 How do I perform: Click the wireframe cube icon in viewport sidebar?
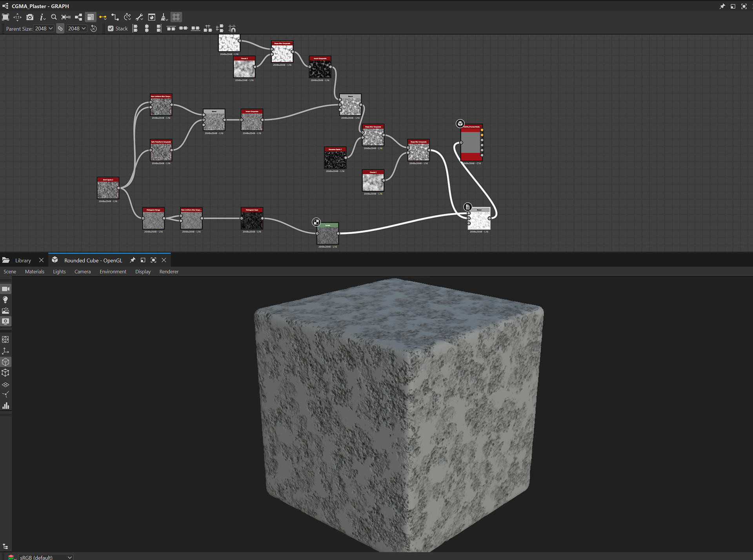click(x=5, y=373)
